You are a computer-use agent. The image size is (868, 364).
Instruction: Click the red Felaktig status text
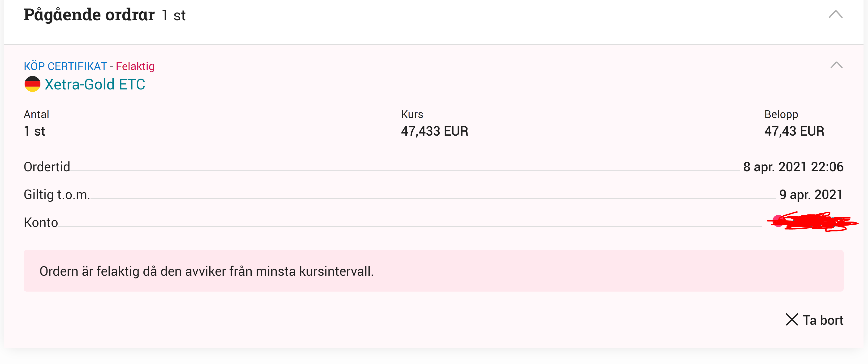[x=135, y=66]
